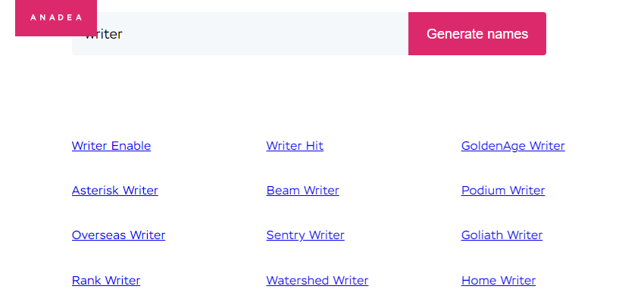The height and width of the screenshot is (308, 644).
Task: Open the Writer Hit link
Action: point(295,145)
